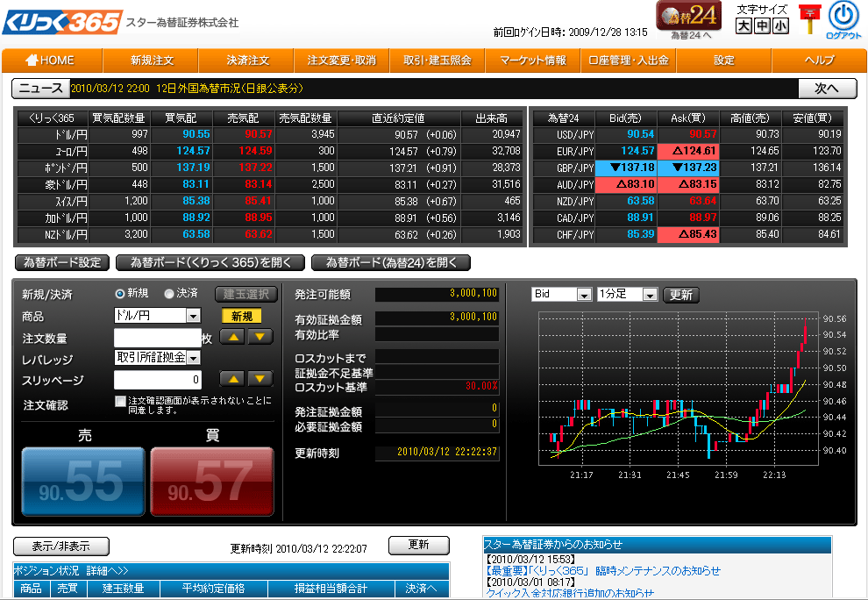Click スイス/円 買気配 85.38 cell

(181, 201)
